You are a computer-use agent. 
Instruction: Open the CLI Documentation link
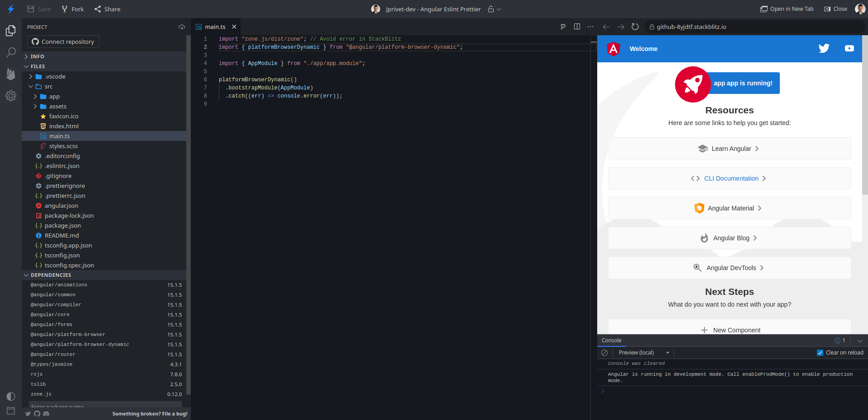(x=729, y=178)
